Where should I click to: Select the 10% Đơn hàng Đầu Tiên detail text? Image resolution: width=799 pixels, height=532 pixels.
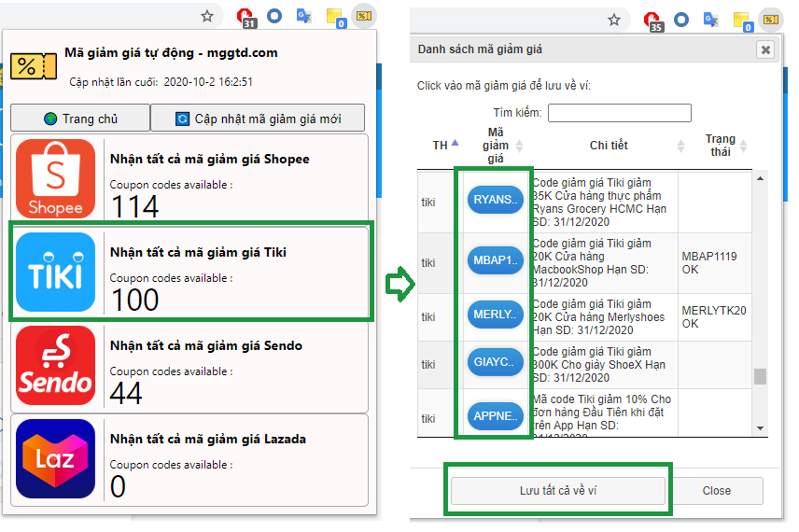pos(602,414)
